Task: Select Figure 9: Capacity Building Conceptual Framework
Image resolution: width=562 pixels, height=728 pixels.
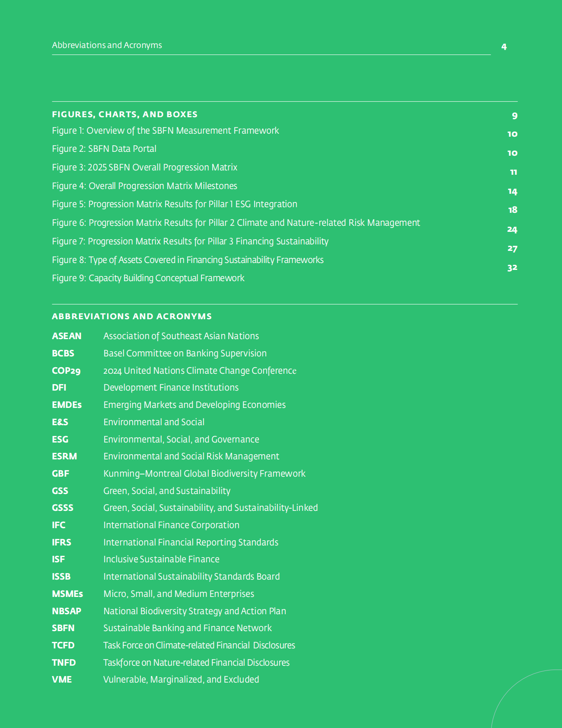Action: [148, 278]
